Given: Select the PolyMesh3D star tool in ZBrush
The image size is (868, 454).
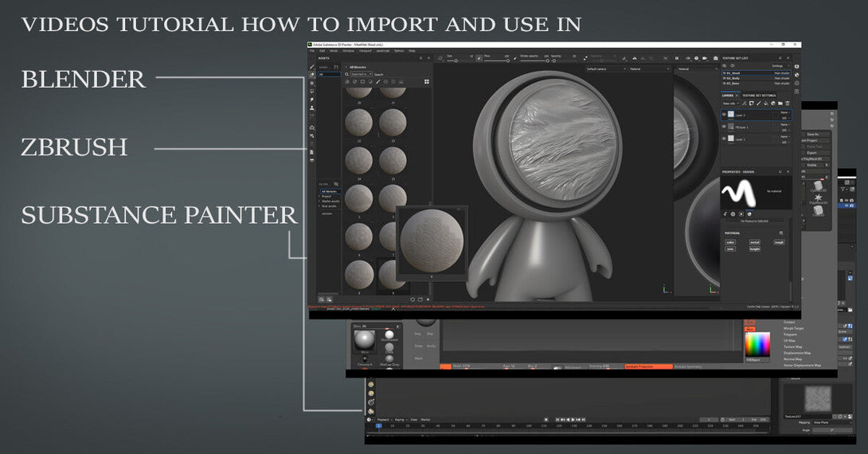Looking at the screenshot, I should click(x=818, y=198).
